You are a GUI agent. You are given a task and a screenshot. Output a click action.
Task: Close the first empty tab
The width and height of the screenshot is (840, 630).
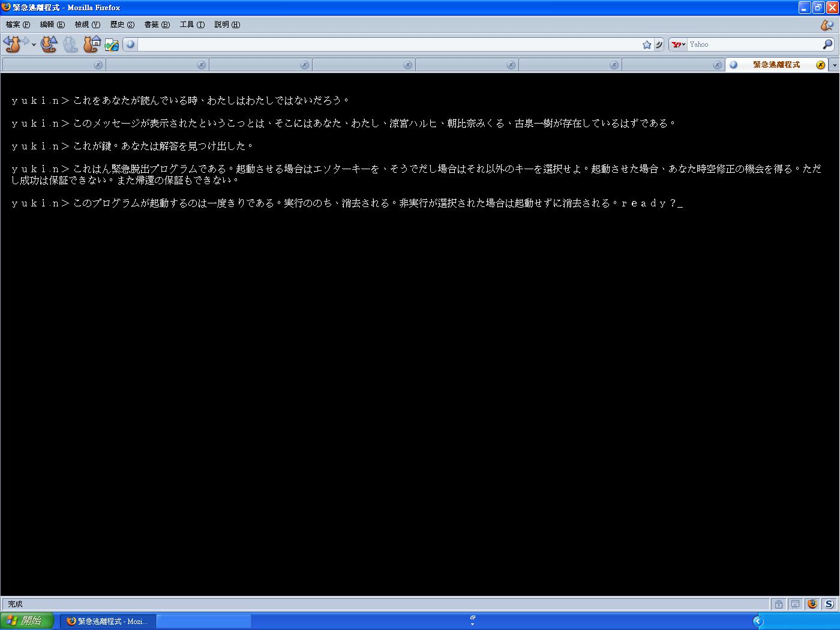98,65
